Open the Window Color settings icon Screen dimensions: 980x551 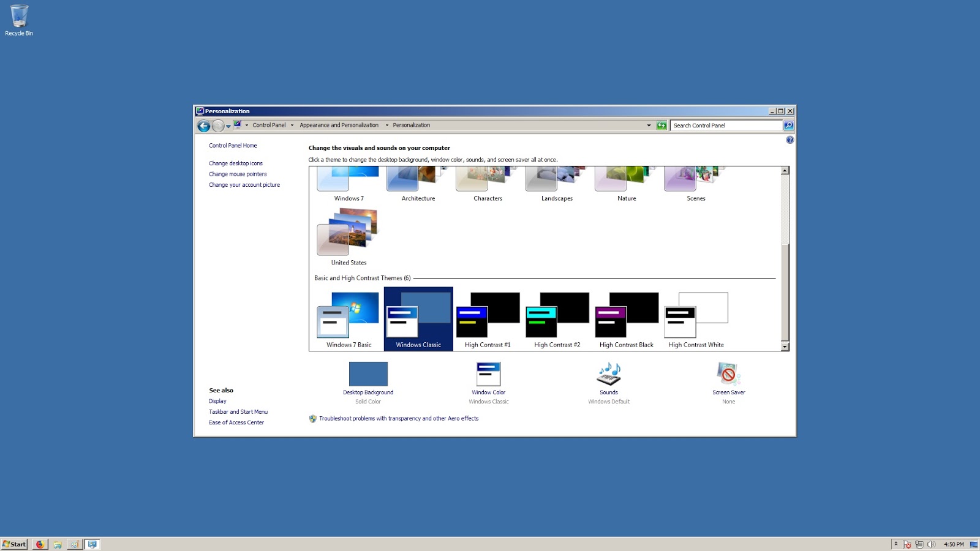pyautogui.click(x=488, y=374)
